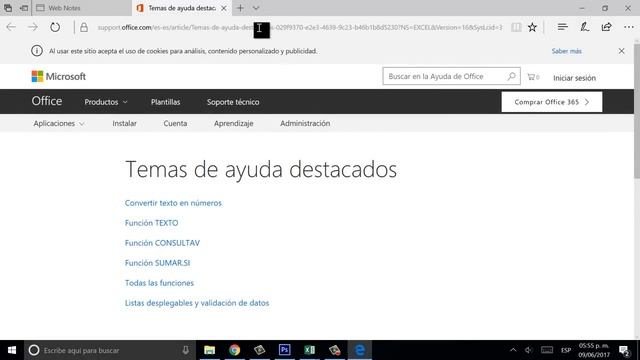Viewport: 640px width, 360px height.
Task: Open the Action Center notifications icon
Action: point(624,350)
